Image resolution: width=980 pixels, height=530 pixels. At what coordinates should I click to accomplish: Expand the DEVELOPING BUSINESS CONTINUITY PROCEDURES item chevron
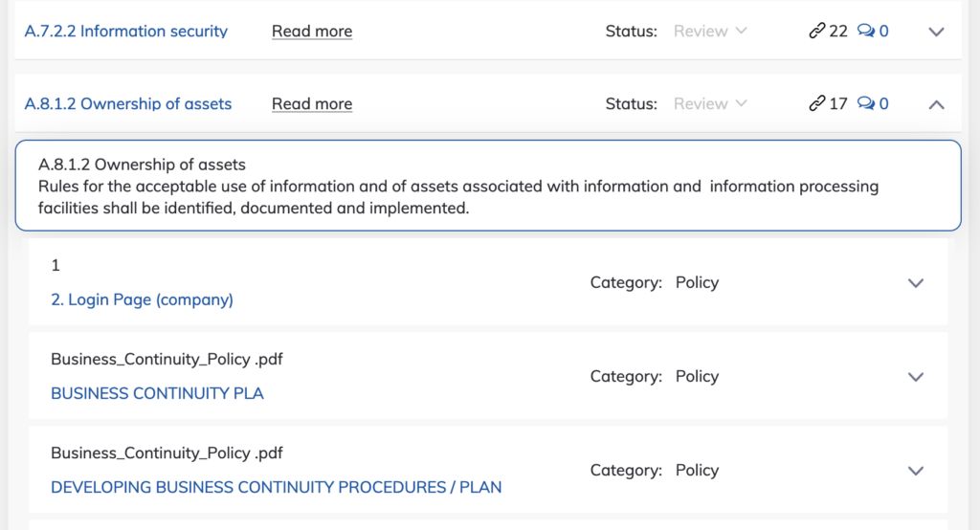(x=916, y=471)
